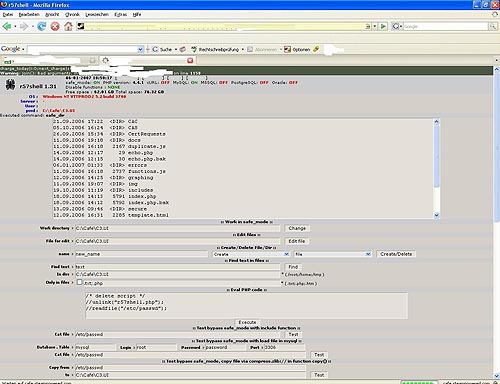This screenshot has height=384, width=500.
Task: Expand the Create action dropdown
Action: (251, 254)
